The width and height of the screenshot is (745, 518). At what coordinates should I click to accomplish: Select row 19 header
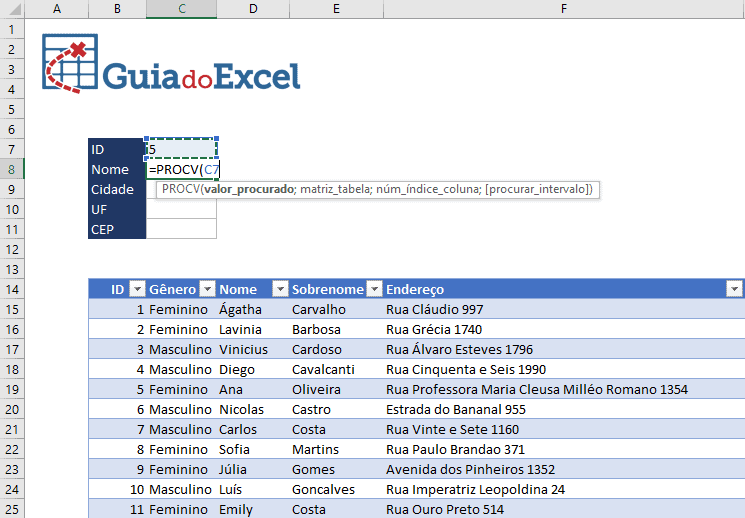pyautogui.click(x=12, y=389)
